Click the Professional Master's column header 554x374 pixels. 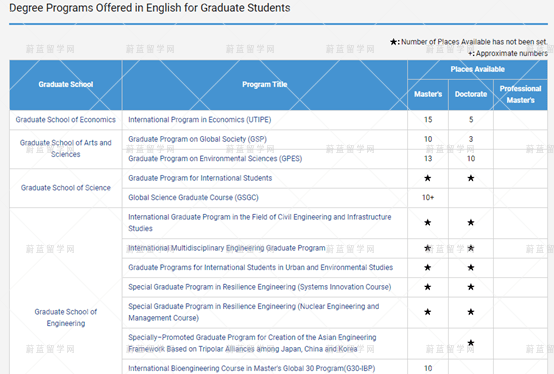[520, 94]
